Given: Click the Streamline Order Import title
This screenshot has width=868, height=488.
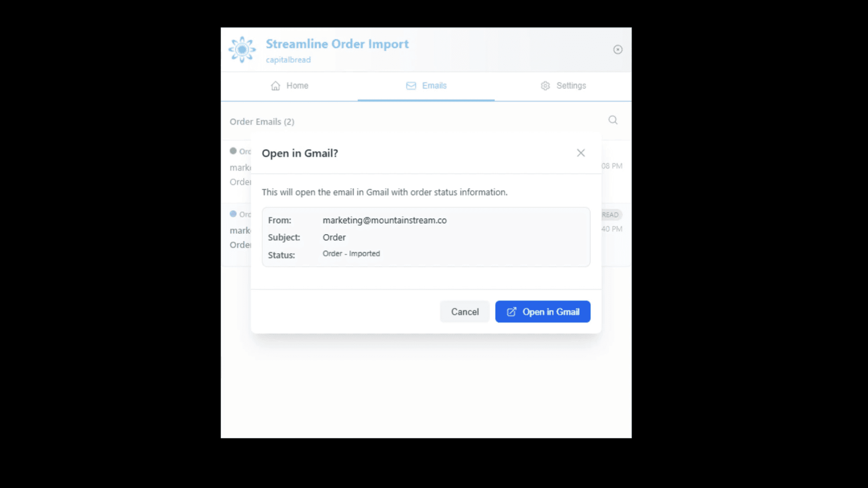Looking at the screenshot, I should 337,44.
